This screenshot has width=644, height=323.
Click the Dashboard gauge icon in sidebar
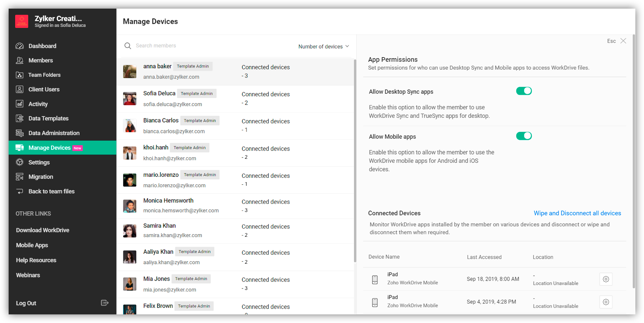tap(20, 46)
